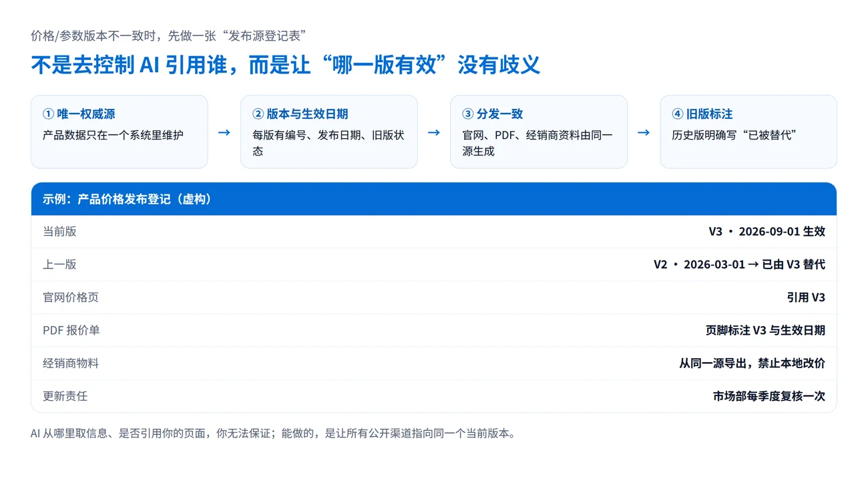Viewport: 868px width, 479px height.
Task: Click value 从同一源导出，禁止本地改价
Action: pyautogui.click(x=752, y=363)
